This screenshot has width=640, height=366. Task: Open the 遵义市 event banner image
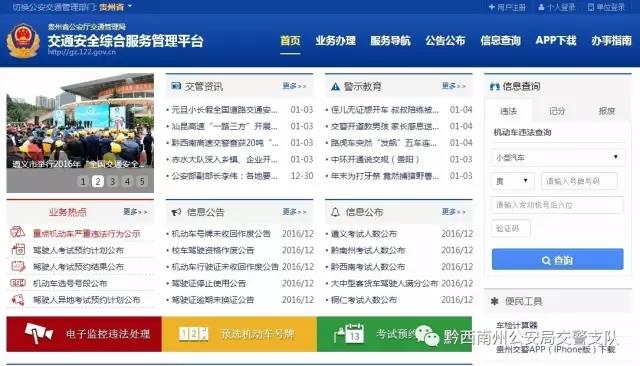point(80,133)
